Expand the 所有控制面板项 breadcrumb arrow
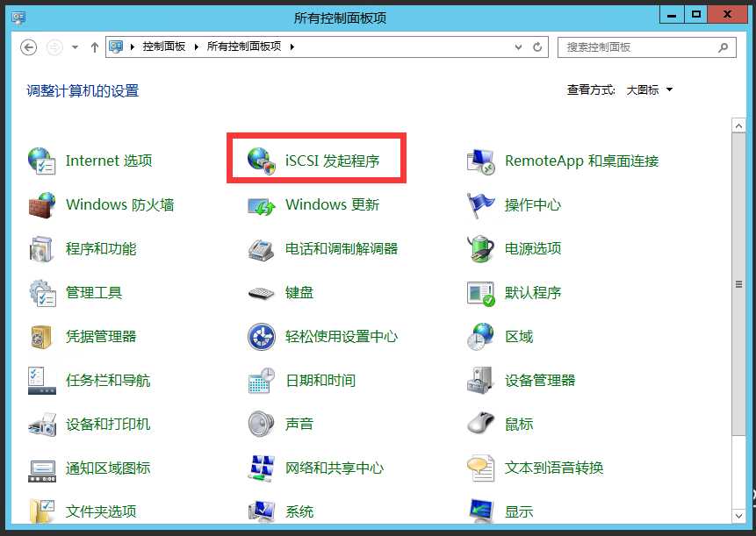The width and height of the screenshot is (756, 536). pos(292,46)
